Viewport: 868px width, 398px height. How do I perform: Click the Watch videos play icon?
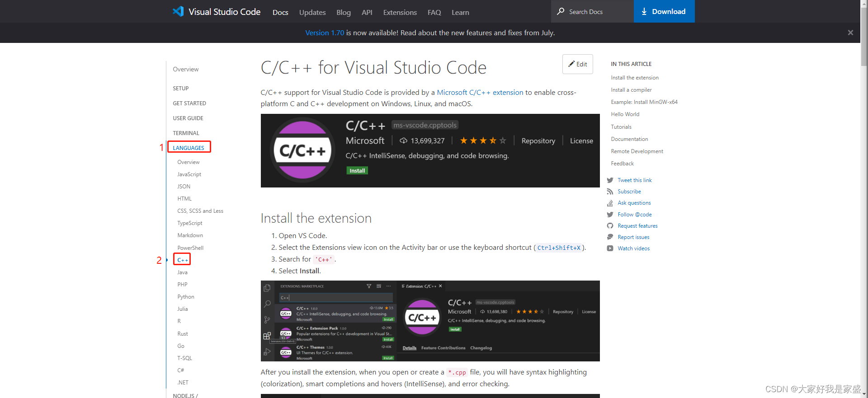coord(610,248)
